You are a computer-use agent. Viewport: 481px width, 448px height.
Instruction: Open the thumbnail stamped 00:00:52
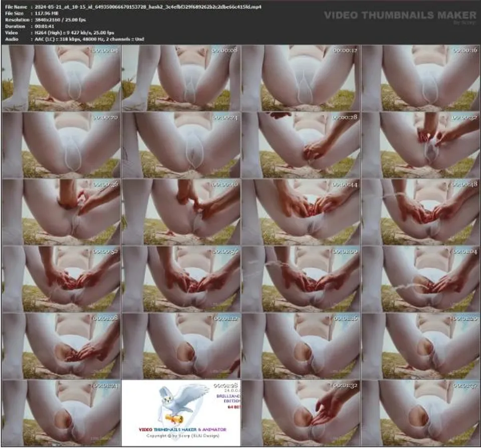(61, 279)
